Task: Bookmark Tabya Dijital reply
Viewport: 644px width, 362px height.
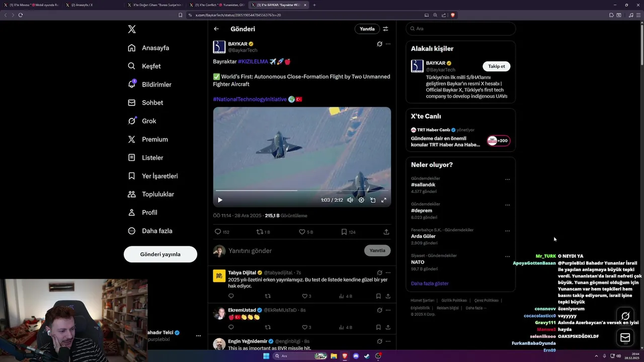Action: coord(378,296)
